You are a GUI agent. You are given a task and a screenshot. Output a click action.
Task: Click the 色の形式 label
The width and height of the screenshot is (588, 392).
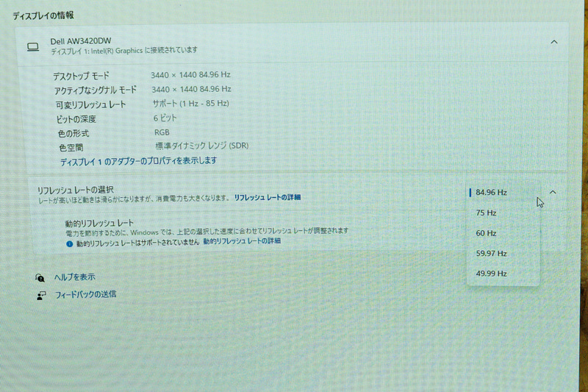(x=73, y=134)
